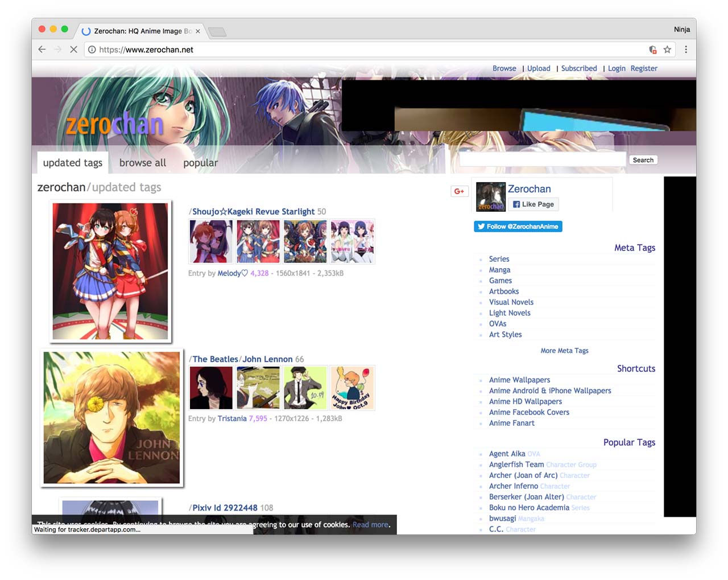Image resolution: width=728 pixels, height=580 pixels.
Task: Open Visual Novels meta tag
Action: click(511, 302)
